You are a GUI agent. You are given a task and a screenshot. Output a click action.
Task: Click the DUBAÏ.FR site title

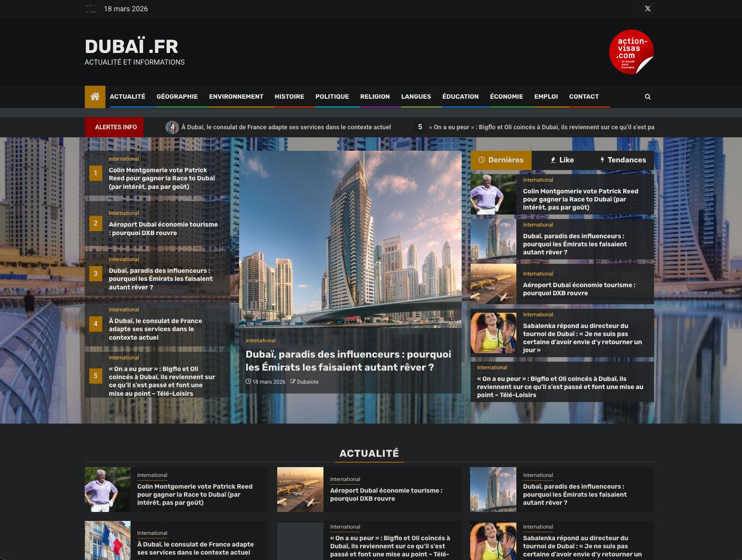click(131, 47)
